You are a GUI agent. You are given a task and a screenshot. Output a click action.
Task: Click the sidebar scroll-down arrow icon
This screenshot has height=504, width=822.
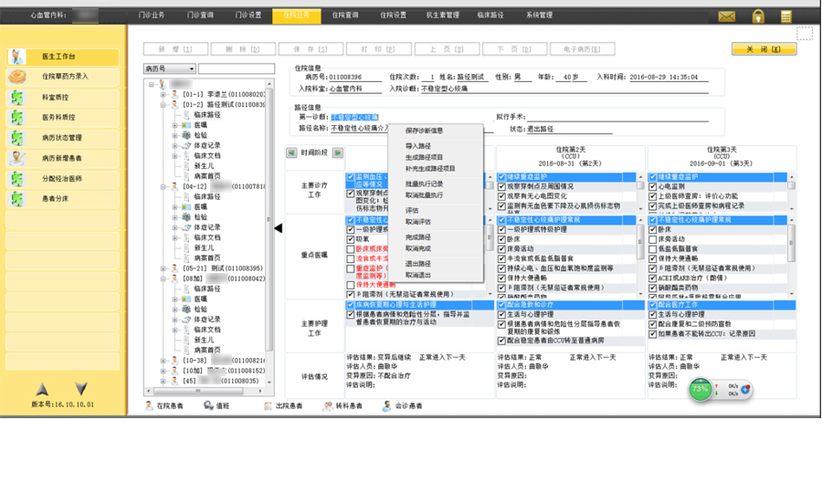80,390
